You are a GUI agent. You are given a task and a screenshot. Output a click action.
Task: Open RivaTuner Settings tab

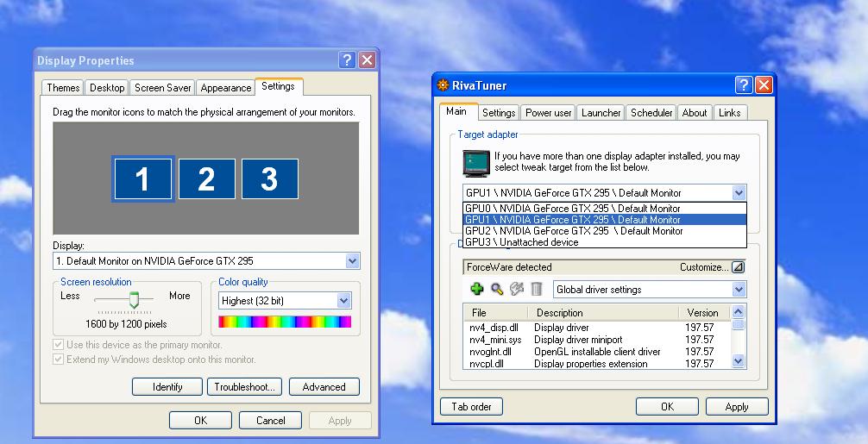click(x=499, y=113)
